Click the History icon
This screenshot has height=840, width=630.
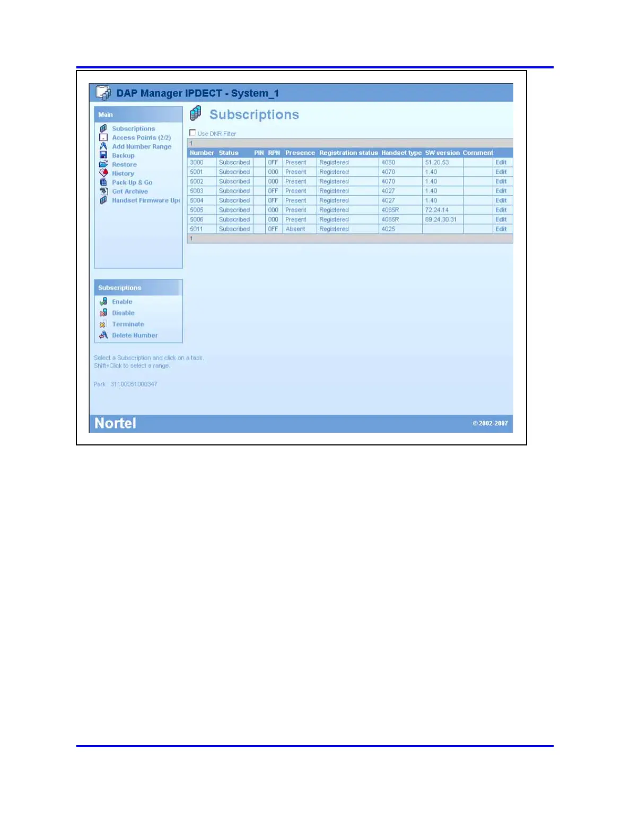coord(103,173)
